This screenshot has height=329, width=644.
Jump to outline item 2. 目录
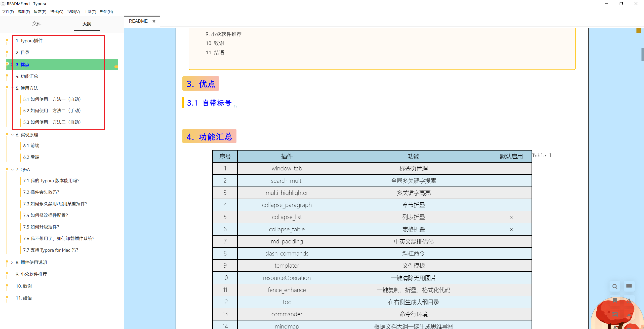(x=22, y=53)
